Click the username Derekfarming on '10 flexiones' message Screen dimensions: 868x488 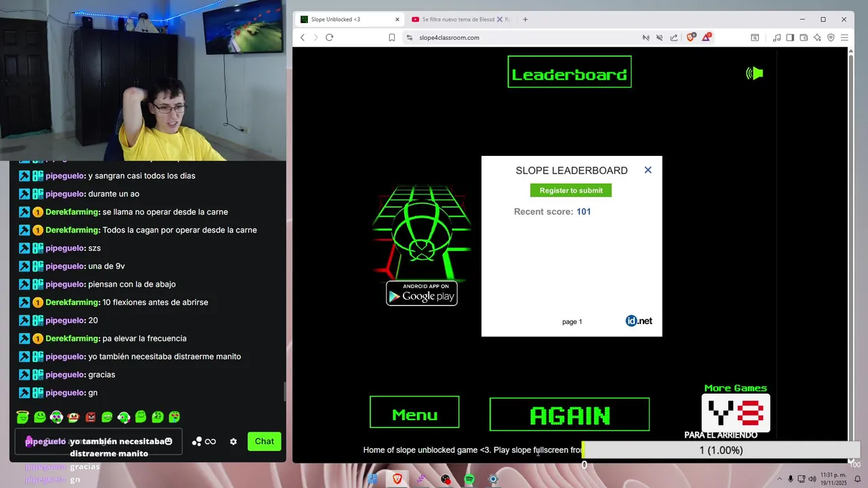pos(73,302)
